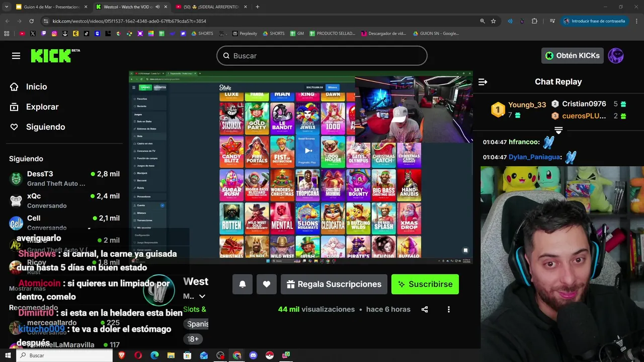644x362 pixels.
Task: Open Cell followed channel
Action: click(x=64, y=223)
